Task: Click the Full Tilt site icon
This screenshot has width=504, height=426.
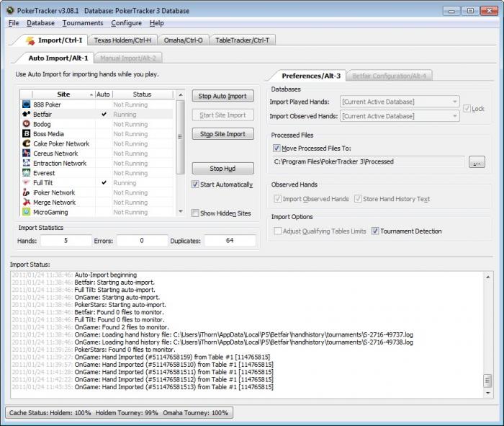Action: click(27, 182)
